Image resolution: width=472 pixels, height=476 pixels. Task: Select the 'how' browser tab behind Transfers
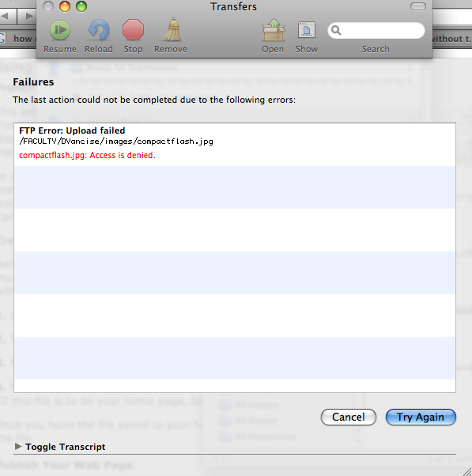point(18,39)
